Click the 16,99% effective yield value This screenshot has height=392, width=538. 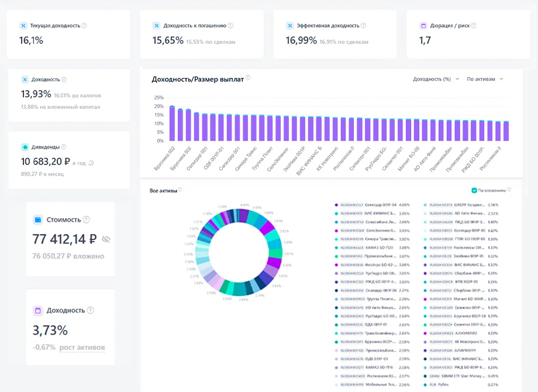pyautogui.click(x=301, y=40)
